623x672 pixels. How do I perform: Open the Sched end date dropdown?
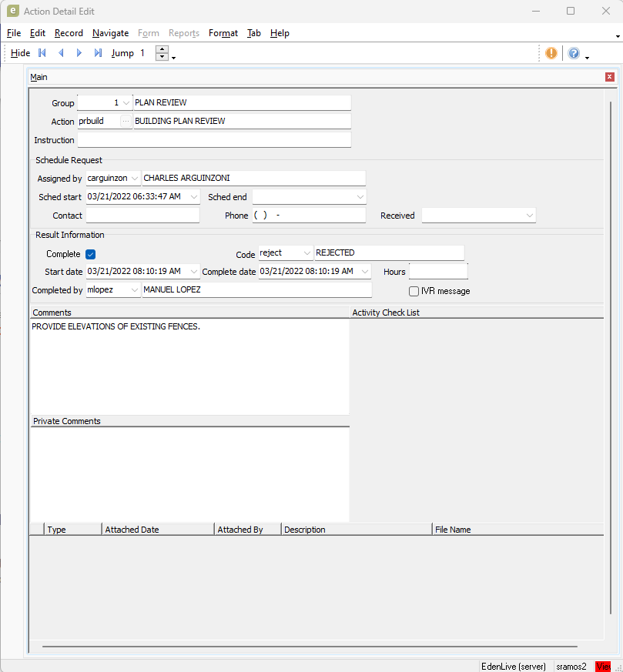360,197
